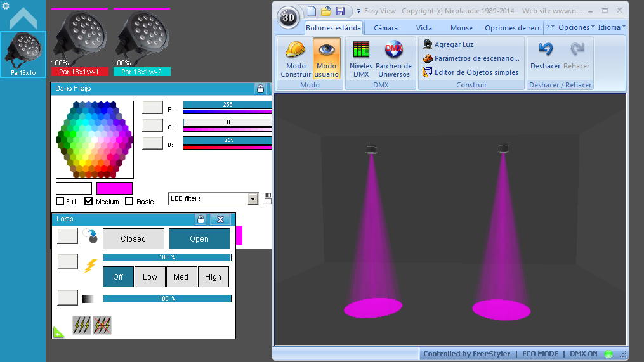Open the Opciones dropdown menu
The width and height of the screenshot is (644, 362).
tap(576, 27)
